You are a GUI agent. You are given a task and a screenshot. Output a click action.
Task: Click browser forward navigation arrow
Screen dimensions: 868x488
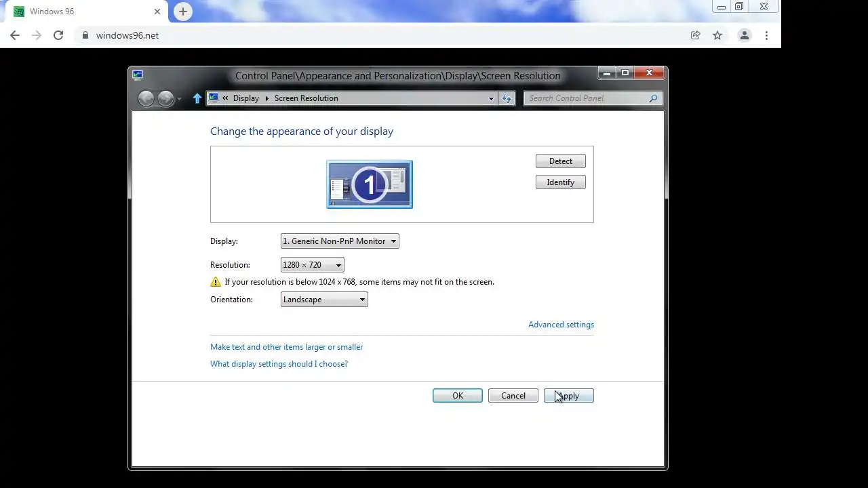pos(37,35)
